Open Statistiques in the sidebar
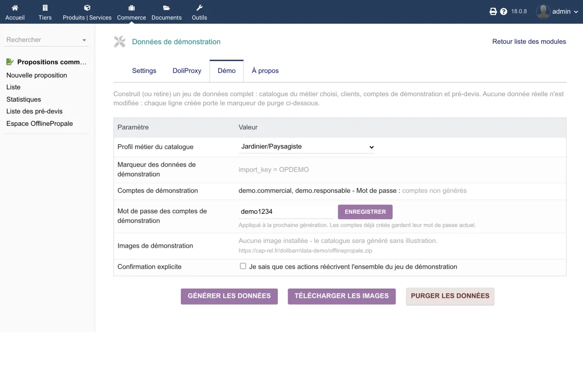Image resolution: width=583 pixels, height=392 pixels. click(x=24, y=99)
